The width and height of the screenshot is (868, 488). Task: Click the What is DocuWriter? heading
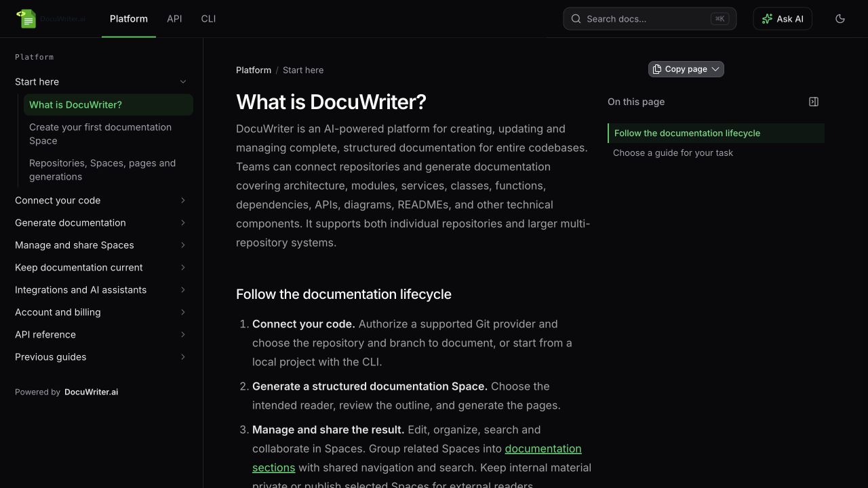[331, 102]
